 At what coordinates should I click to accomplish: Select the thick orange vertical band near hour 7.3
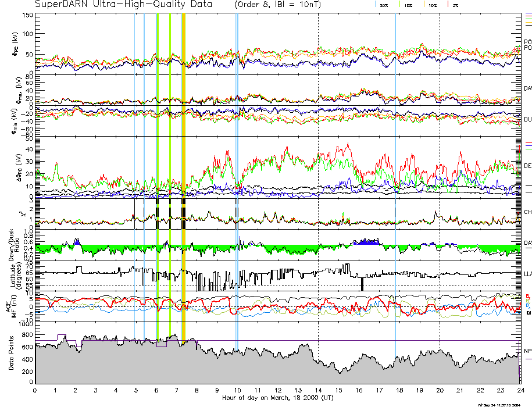click(x=184, y=174)
